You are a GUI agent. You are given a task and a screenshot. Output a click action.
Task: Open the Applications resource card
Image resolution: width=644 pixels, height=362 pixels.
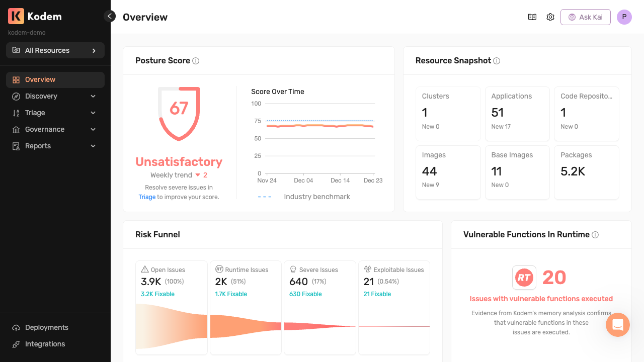point(517,114)
